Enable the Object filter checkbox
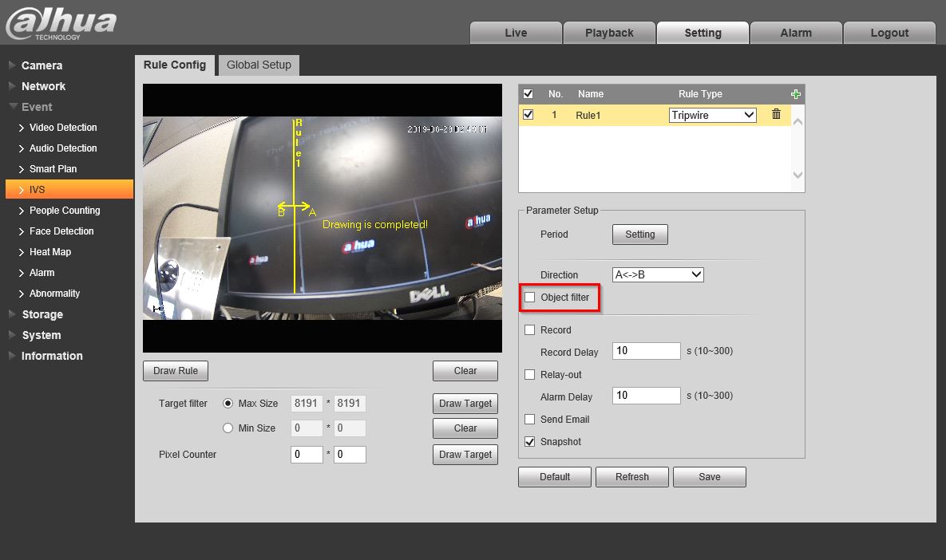 530,298
